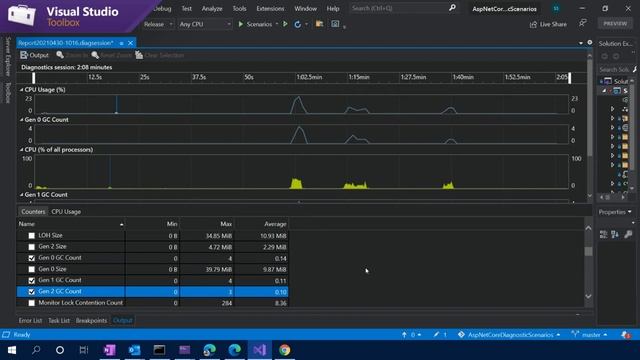Open the Error List tab

click(30, 320)
